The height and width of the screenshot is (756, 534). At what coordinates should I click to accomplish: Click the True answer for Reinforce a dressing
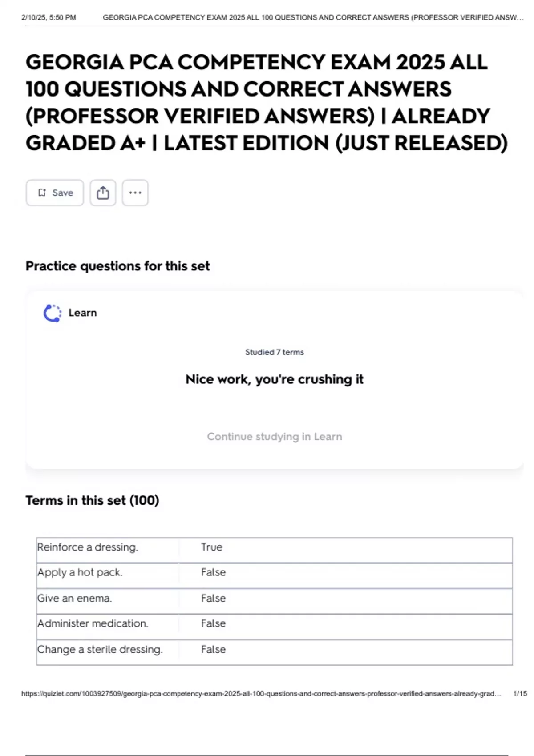pos(211,547)
